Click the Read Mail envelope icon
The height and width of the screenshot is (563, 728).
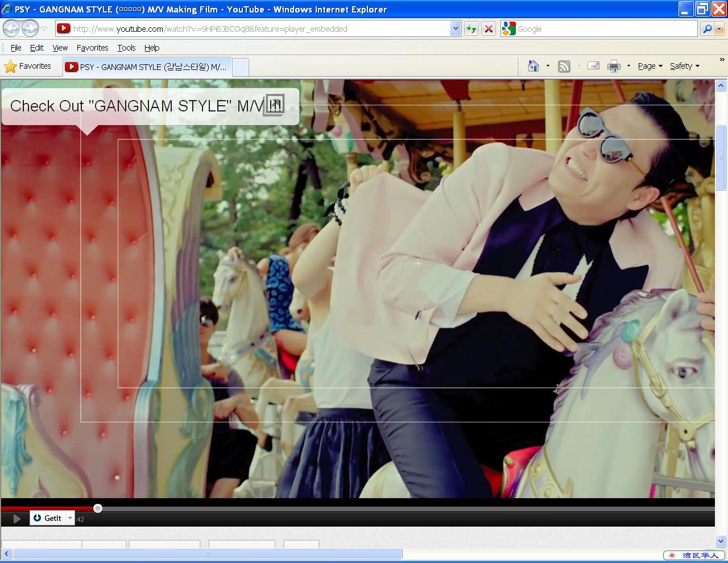593,66
